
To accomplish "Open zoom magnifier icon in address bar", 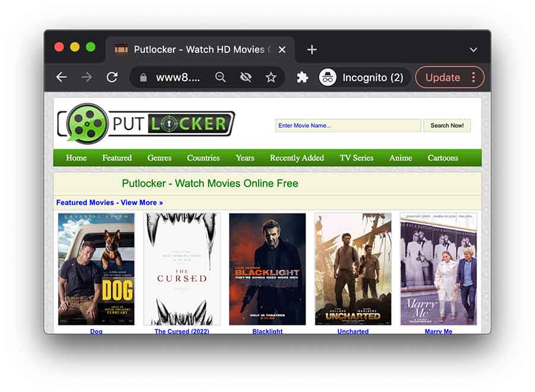I will coord(221,77).
